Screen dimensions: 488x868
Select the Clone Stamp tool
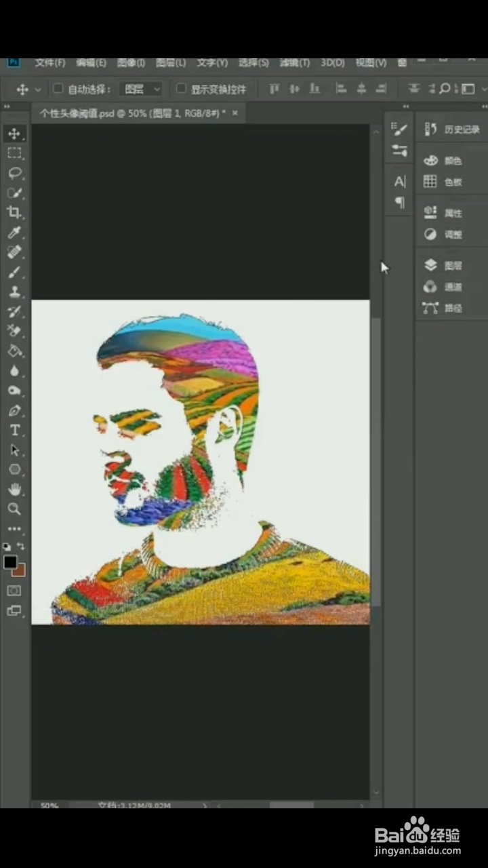14,292
